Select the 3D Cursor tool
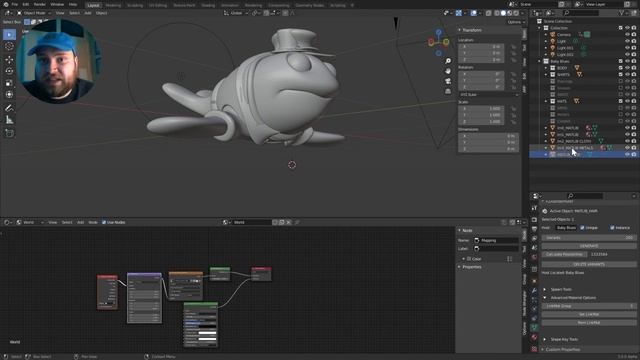This screenshot has width=640, height=360. tap(9, 47)
